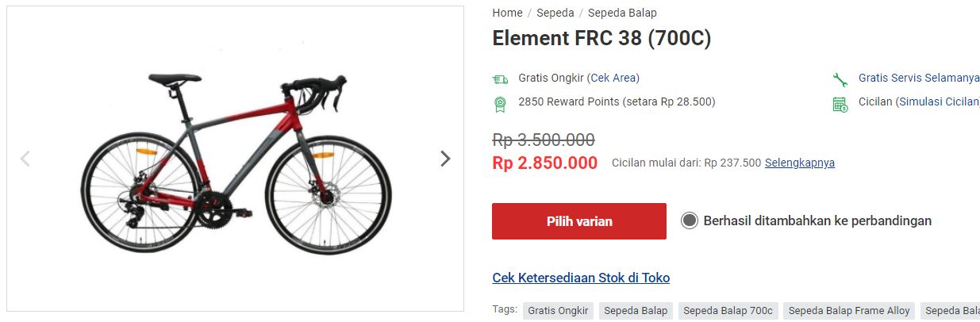Click the free shipping truck icon

pyautogui.click(x=500, y=79)
